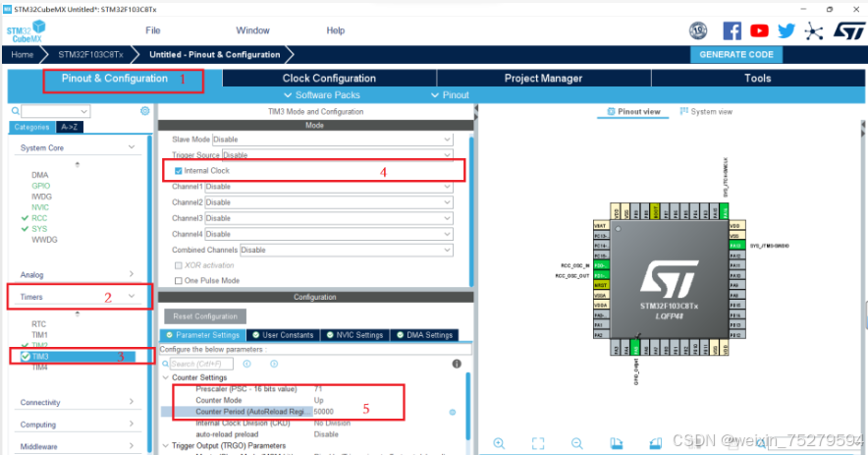Collapse Counter Settings group
The image size is (868, 455).
click(166, 377)
